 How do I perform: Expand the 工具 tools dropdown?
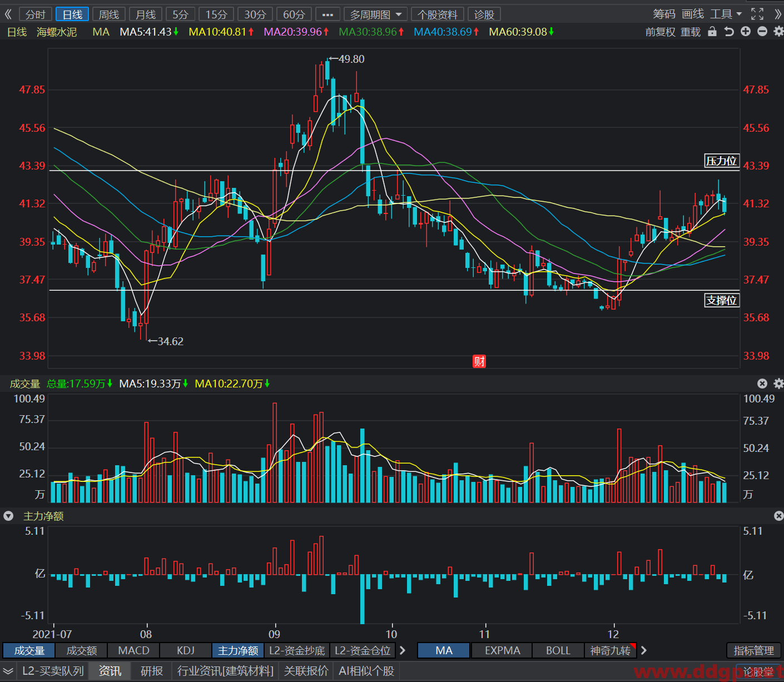[x=726, y=14]
